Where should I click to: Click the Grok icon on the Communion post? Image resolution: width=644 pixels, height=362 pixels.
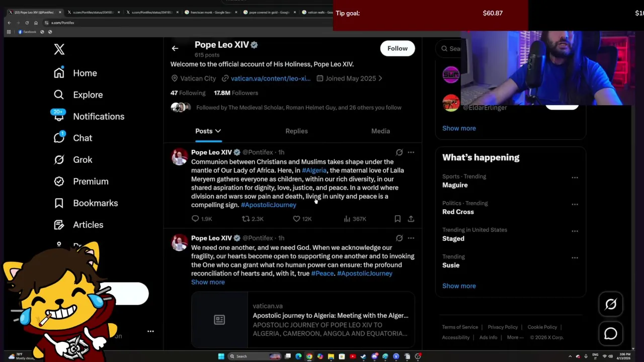[399, 152]
